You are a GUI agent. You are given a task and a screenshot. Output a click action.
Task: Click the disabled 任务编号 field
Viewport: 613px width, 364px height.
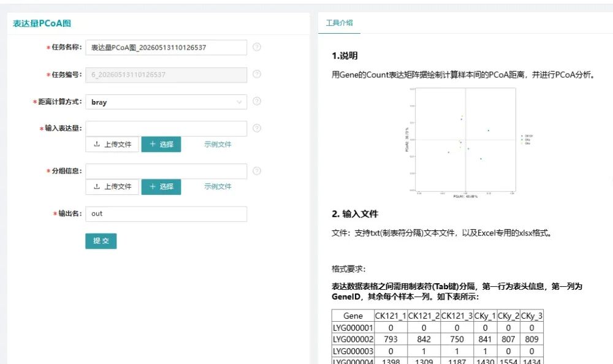[166, 75]
